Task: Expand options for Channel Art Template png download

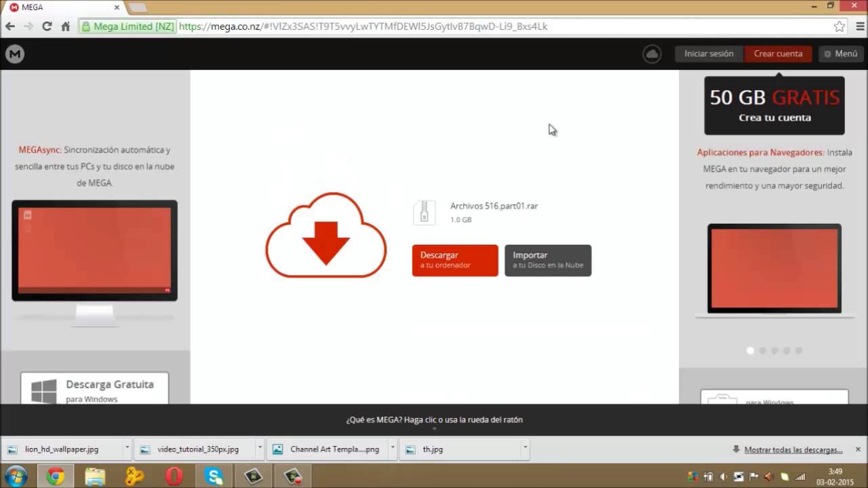Action: click(x=393, y=449)
